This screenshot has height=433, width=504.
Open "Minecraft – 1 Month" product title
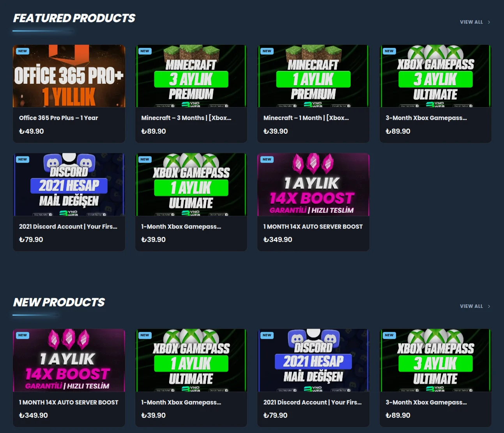pos(306,118)
